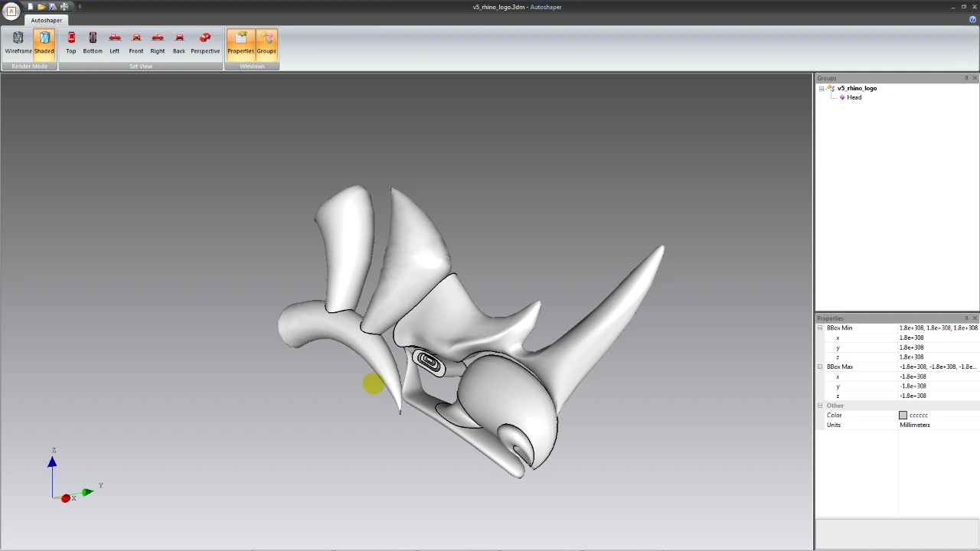Collapse the BBox Max property group
The height and width of the screenshot is (551, 980).
[820, 367]
